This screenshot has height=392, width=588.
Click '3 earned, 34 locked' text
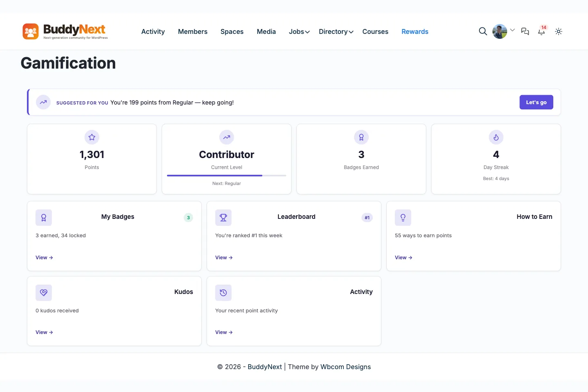60,236
